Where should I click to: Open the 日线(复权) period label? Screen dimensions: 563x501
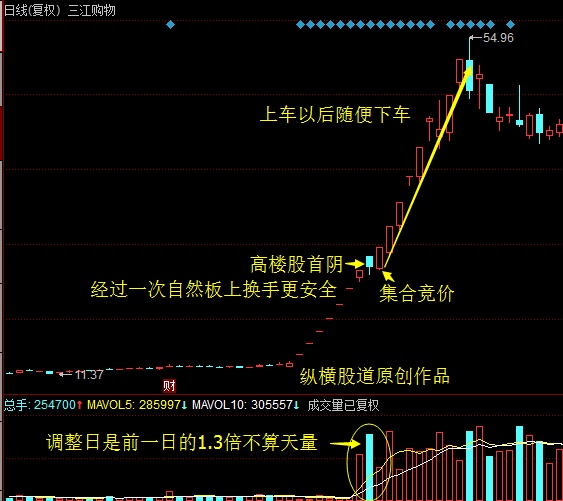tap(33, 10)
